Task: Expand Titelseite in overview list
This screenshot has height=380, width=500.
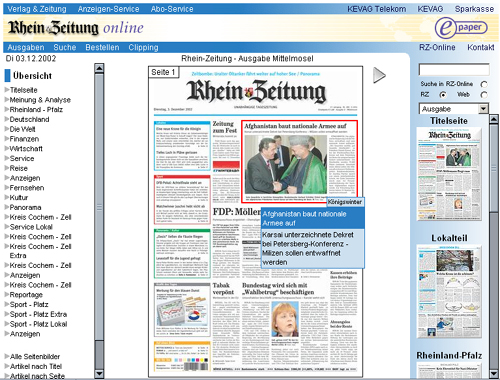Action: pos(7,90)
